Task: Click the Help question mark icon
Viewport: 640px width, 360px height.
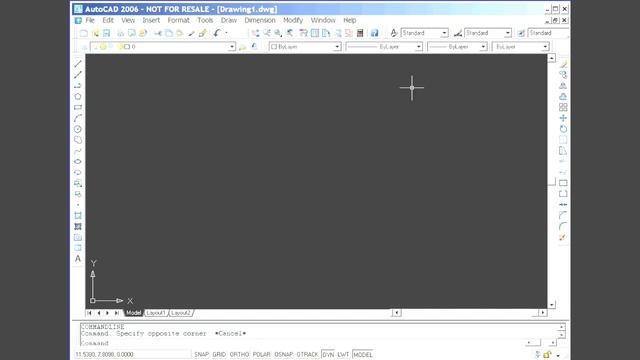Action: 374,33
